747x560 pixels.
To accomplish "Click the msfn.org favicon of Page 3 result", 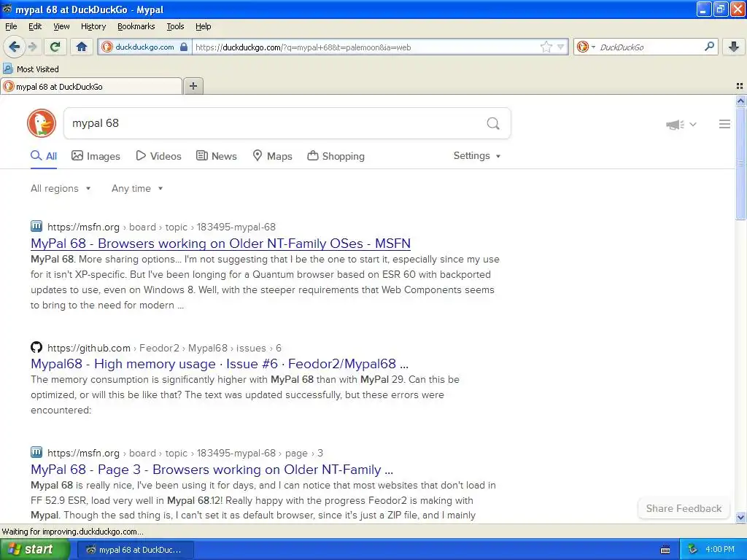I will click(x=36, y=452).
